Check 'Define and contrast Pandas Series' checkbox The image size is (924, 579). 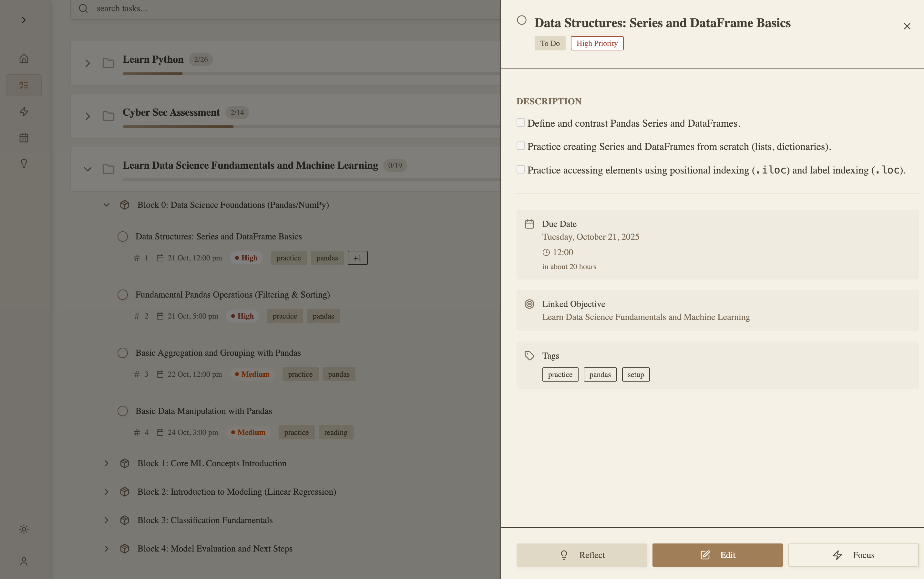click(520, 122)
